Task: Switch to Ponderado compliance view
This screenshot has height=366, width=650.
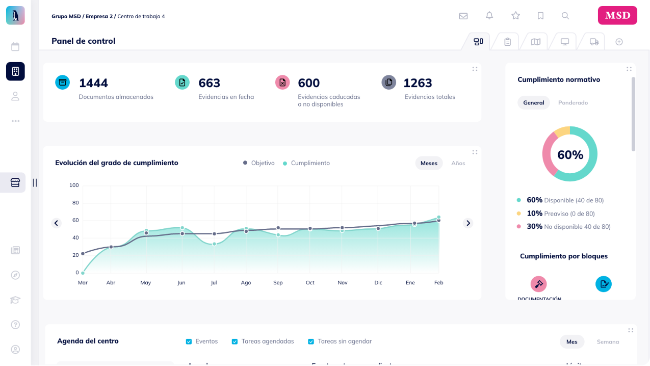Action: coord(573,103)
